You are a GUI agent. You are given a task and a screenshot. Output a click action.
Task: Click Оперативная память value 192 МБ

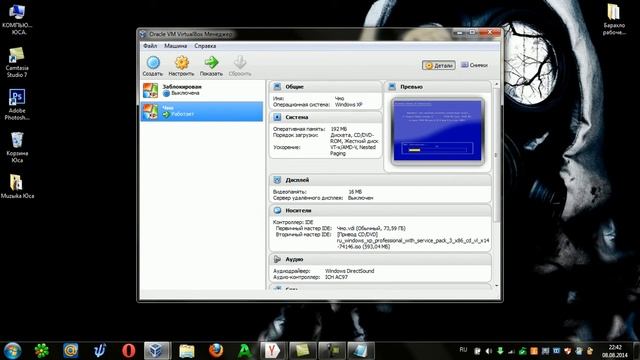tap(339, 129)
